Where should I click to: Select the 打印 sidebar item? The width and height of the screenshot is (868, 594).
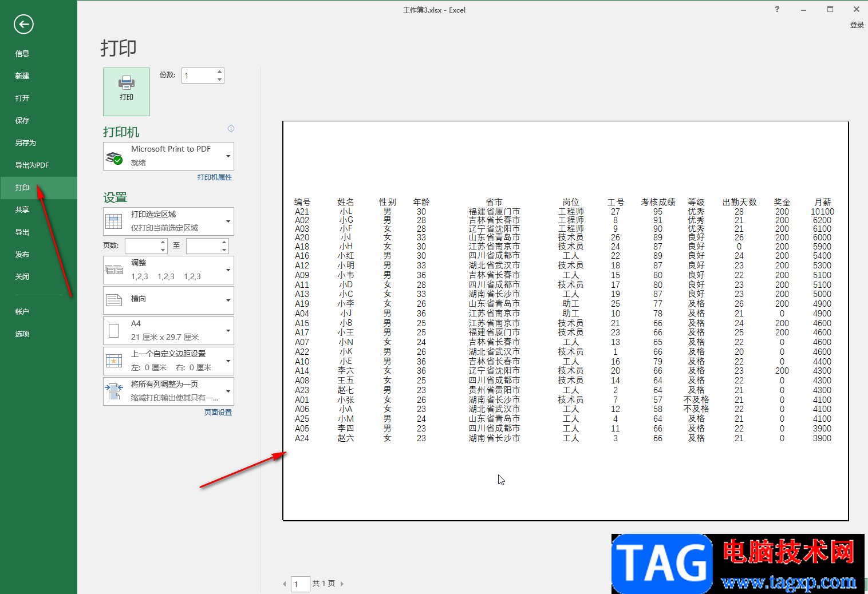point(38,188)
